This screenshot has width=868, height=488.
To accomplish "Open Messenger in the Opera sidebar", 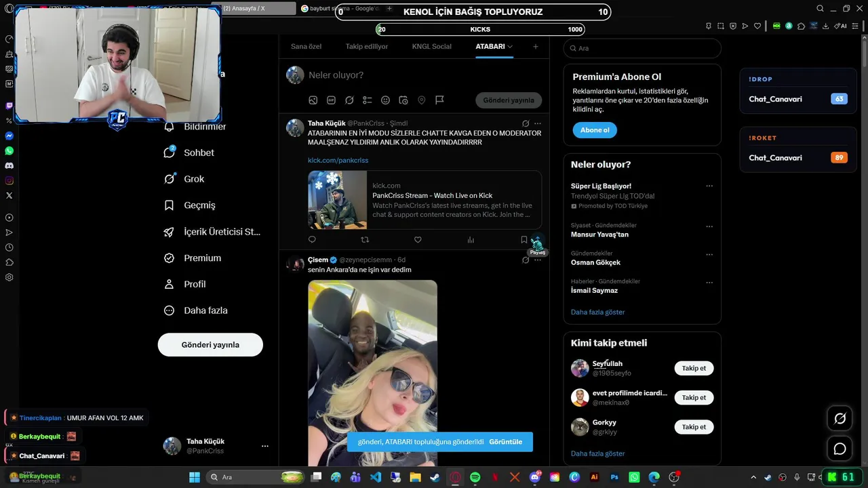I will pyautogui.click(x=9, y=136).
